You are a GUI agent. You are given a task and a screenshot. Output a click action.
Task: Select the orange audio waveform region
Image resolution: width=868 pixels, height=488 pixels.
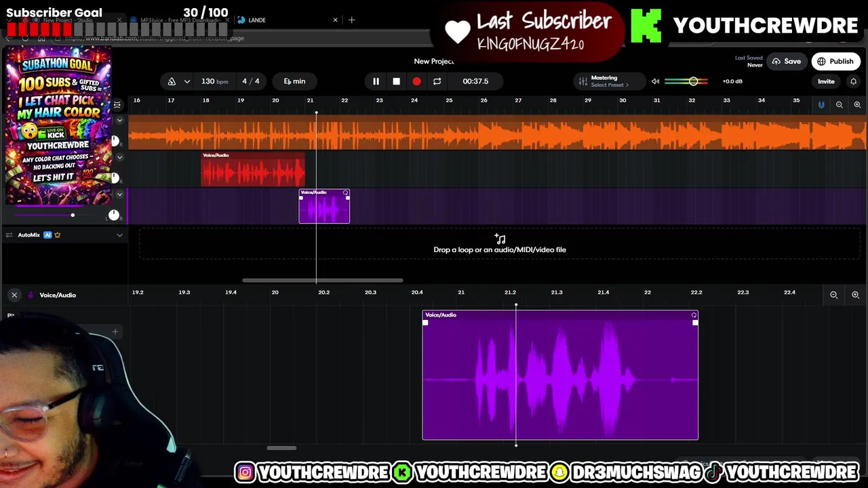tap(497, 132)
